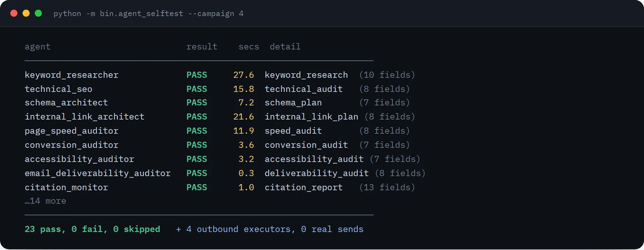Select the page_speed_auditor agent name
Screen dimensions: 644x250
pyautogui.click(x=72, y=131)
